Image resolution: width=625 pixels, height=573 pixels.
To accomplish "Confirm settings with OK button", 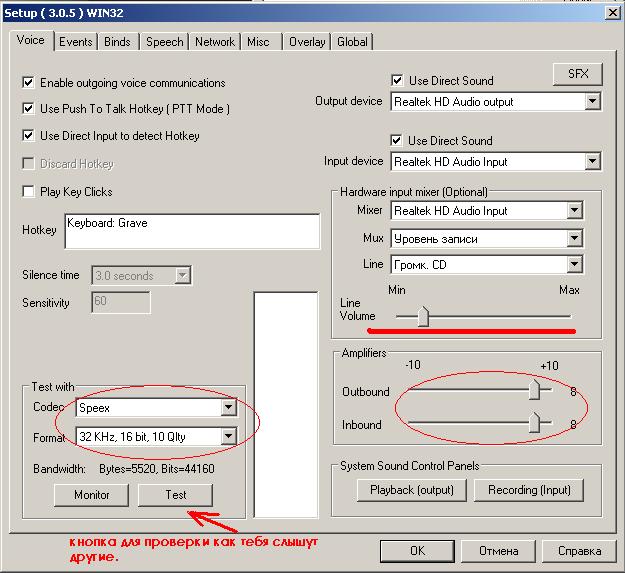I will [417, 551].
